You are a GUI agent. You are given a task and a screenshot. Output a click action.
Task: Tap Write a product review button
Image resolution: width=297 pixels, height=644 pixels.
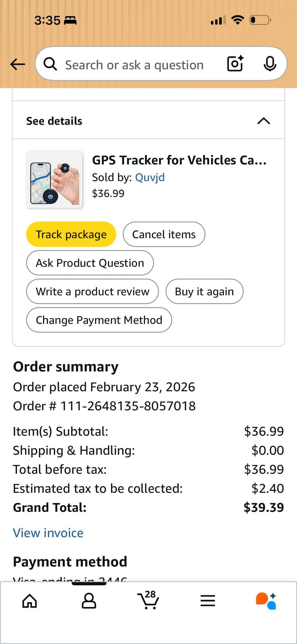[x=92, y=291]
